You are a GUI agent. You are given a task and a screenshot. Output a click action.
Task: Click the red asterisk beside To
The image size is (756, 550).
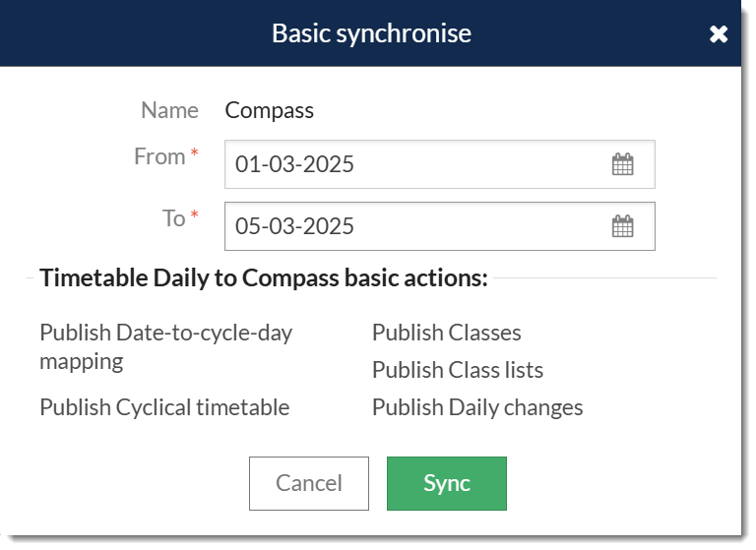coord(195,216)
